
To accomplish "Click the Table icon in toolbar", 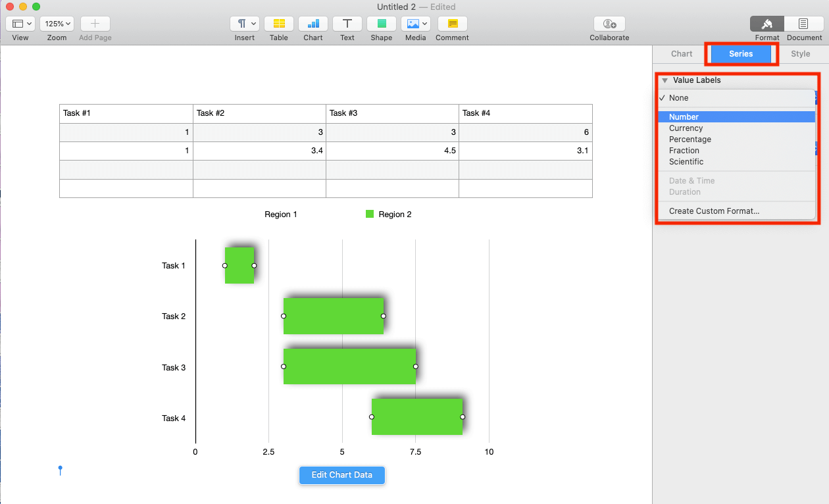I will tap(278, 24).
